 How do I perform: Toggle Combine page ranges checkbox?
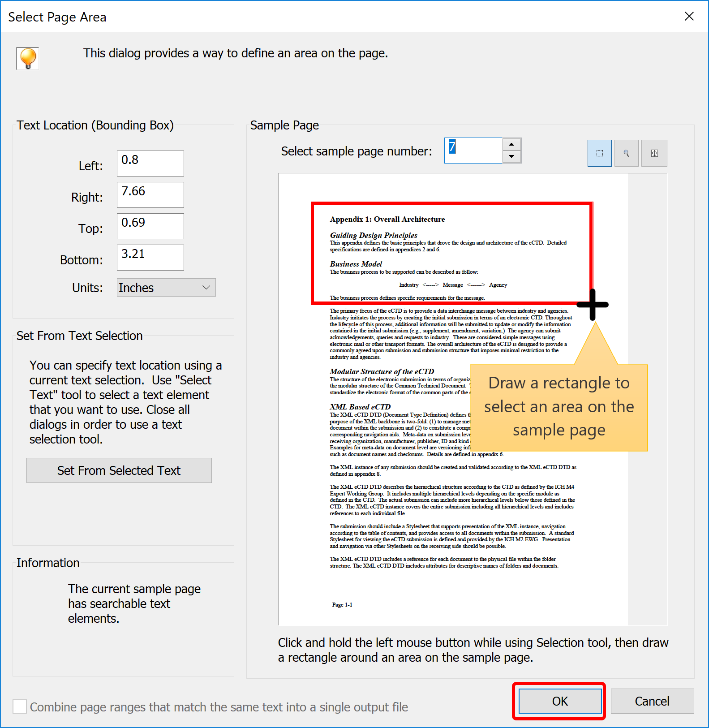pyautogui.click(x=20, y=706)
